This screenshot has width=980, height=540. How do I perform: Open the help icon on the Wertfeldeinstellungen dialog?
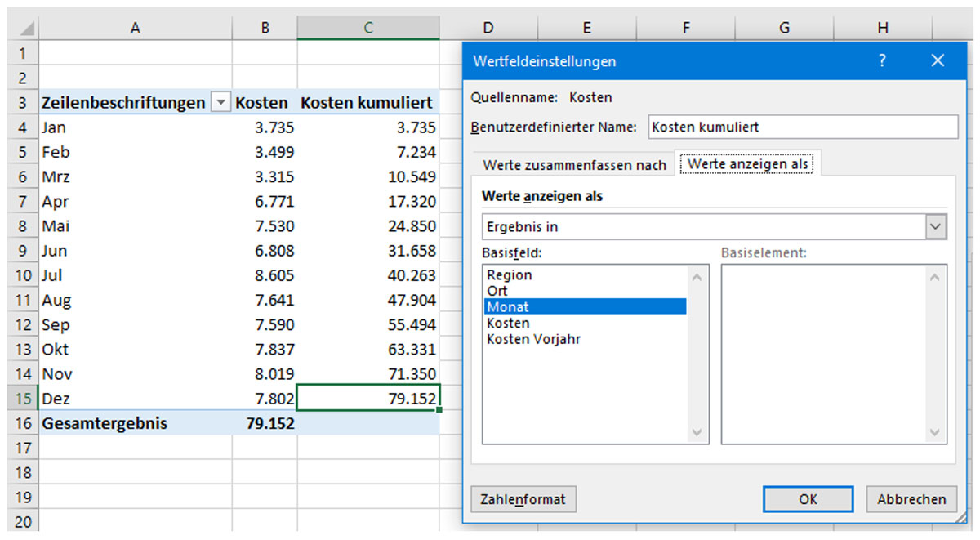[883, 60]
